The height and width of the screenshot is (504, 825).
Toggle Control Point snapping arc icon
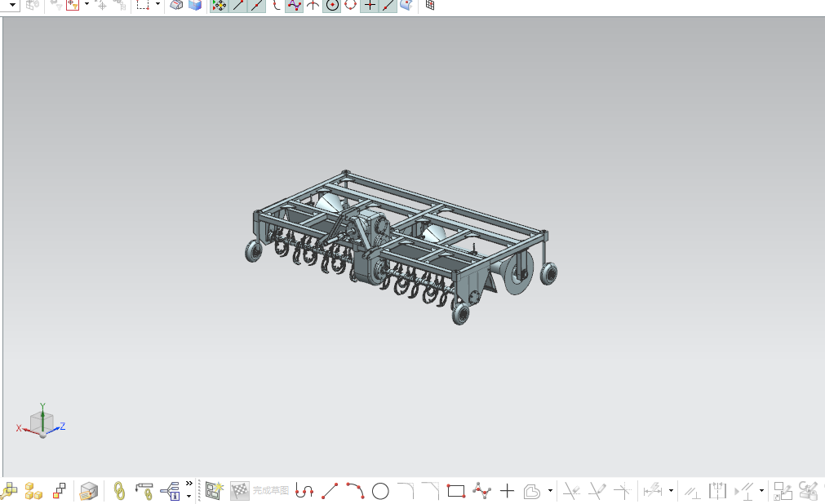coord(276,5)
